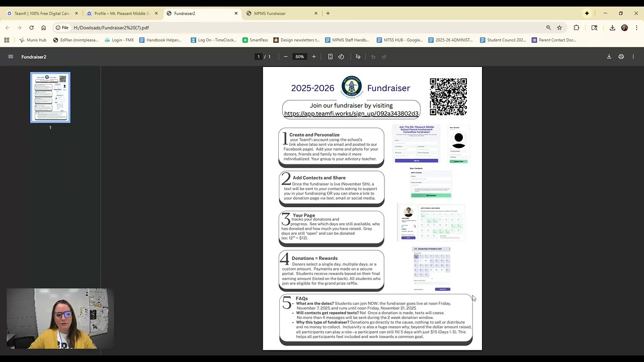Image resolution: width=644 pixels, height=362 pixels.
Task: Open Chrome three-dot menu
Action: [636, 28]
